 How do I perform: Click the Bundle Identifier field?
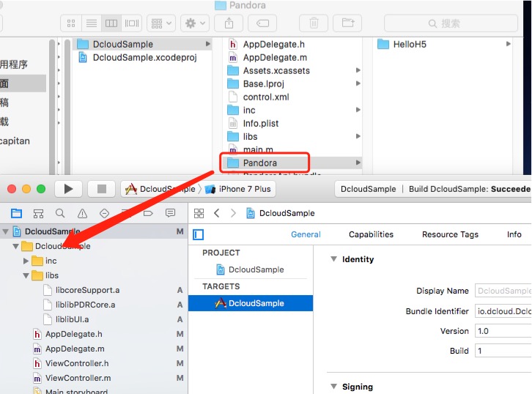[503, 311]
